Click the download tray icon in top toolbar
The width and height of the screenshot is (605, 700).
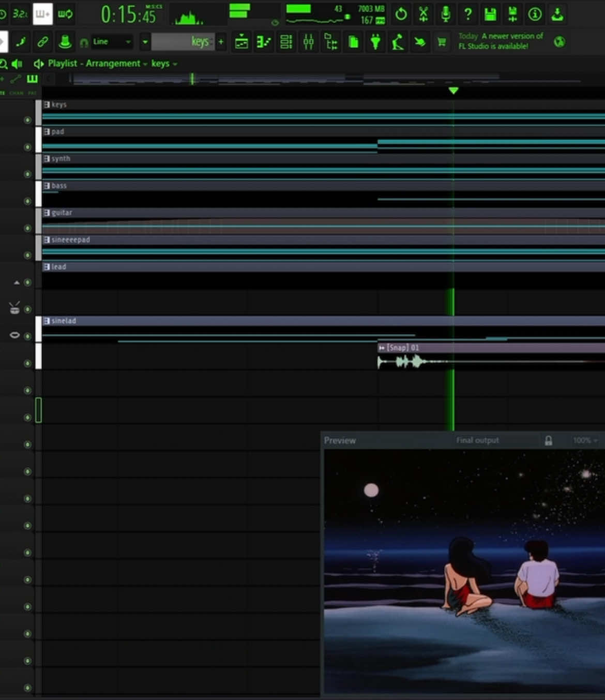(x=557, y=14)
